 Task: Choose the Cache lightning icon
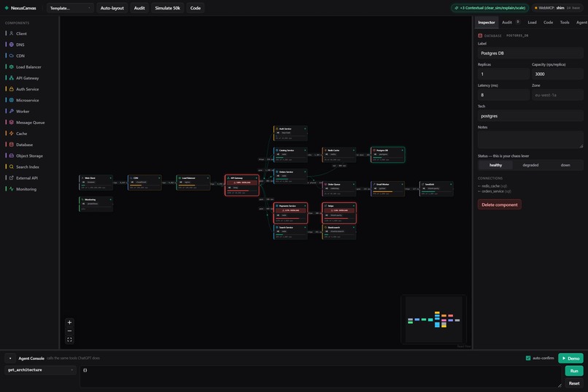pos(11,134)
